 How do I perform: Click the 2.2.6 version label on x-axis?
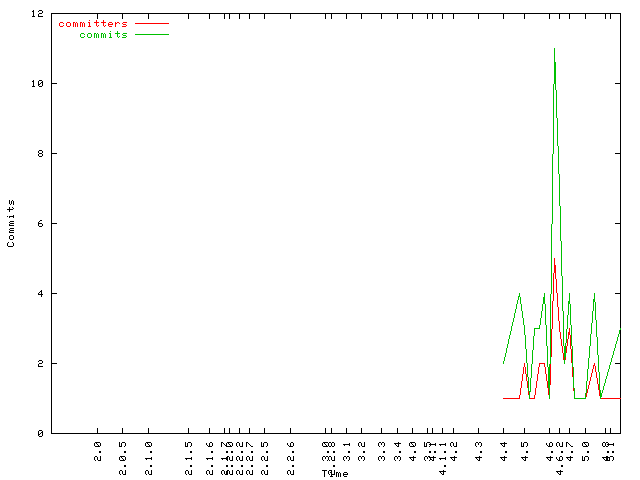tap(291, 449)
